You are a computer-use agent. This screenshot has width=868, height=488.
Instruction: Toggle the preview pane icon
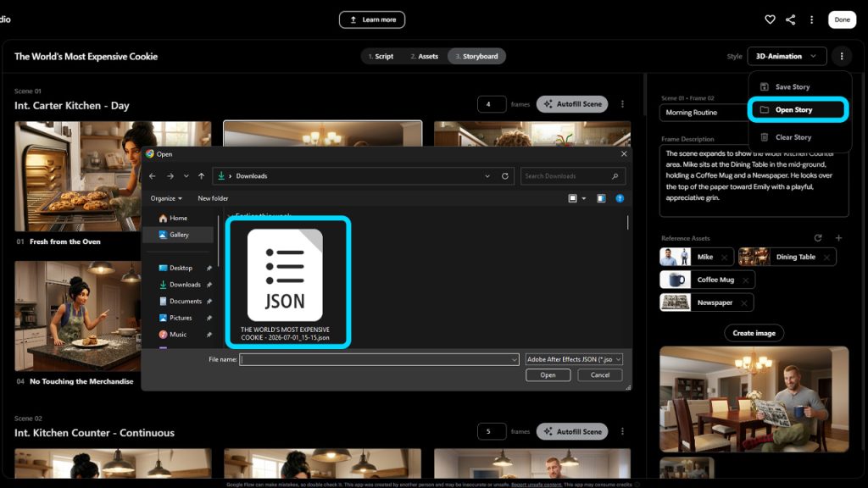(x=601, y=198)
